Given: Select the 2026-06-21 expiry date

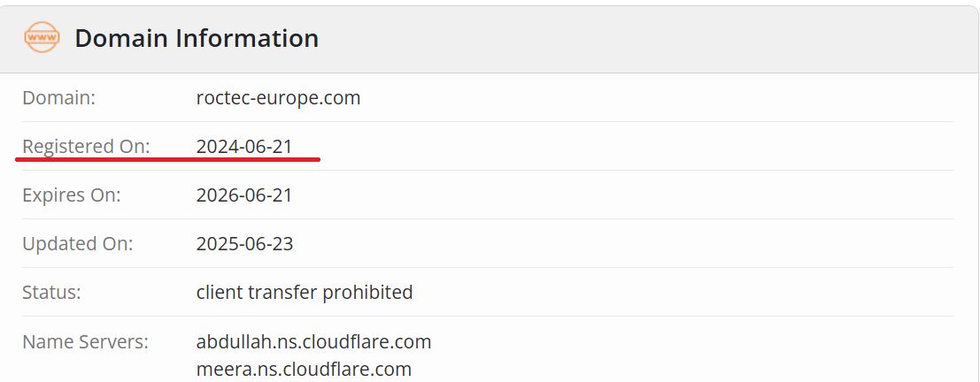Looking at the screenshot, I should (x=244, y=195).
